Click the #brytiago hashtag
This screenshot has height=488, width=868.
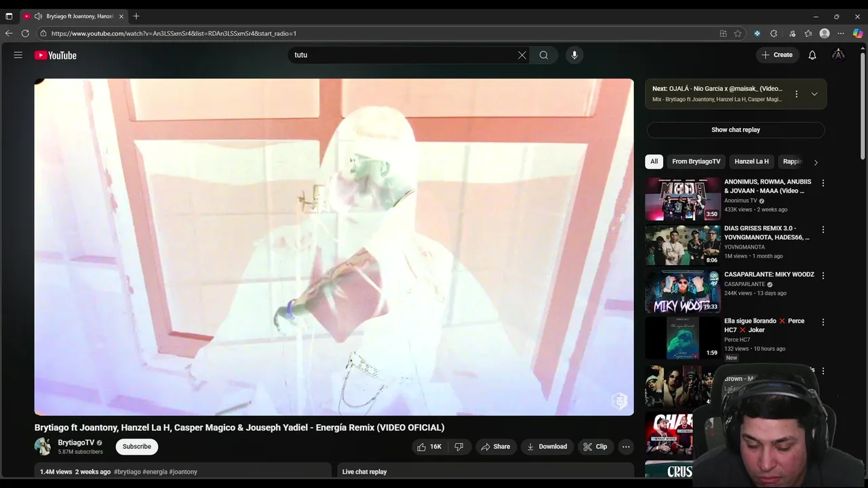pos(127,472)
